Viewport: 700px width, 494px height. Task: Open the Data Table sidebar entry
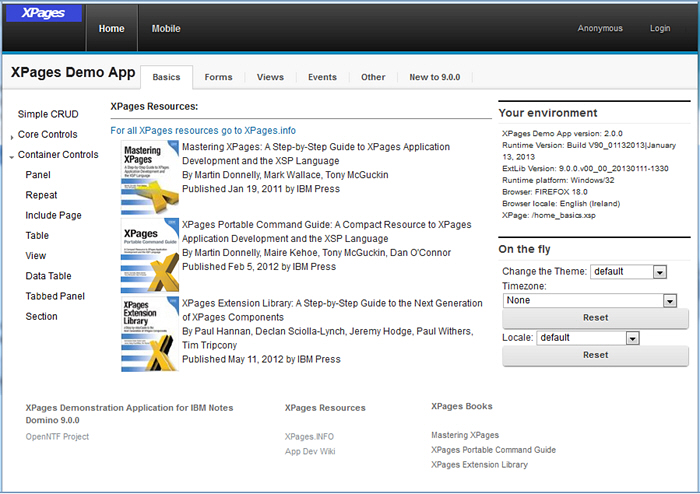pyautogui.click(x=48, y=276)
